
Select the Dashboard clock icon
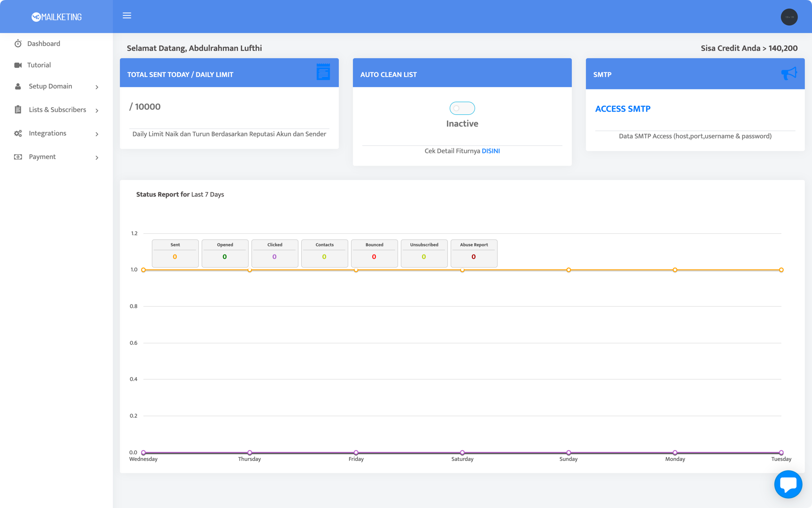(17, 43)
